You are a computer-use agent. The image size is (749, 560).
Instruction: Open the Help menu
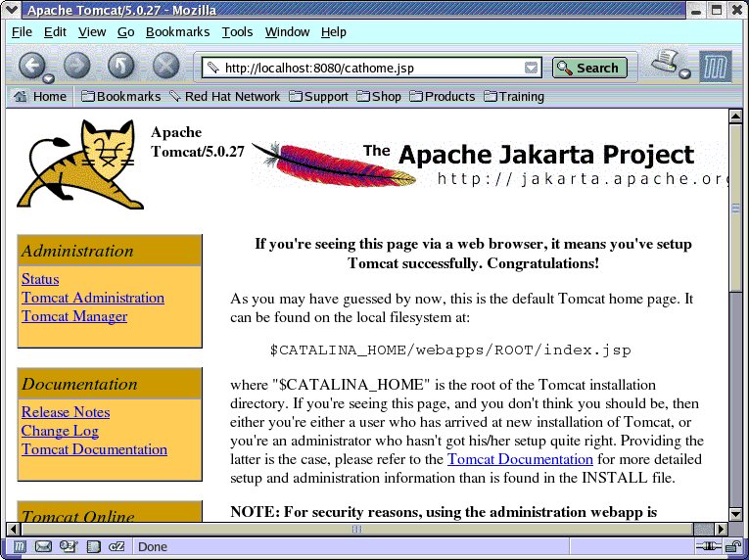coord(334,32)
